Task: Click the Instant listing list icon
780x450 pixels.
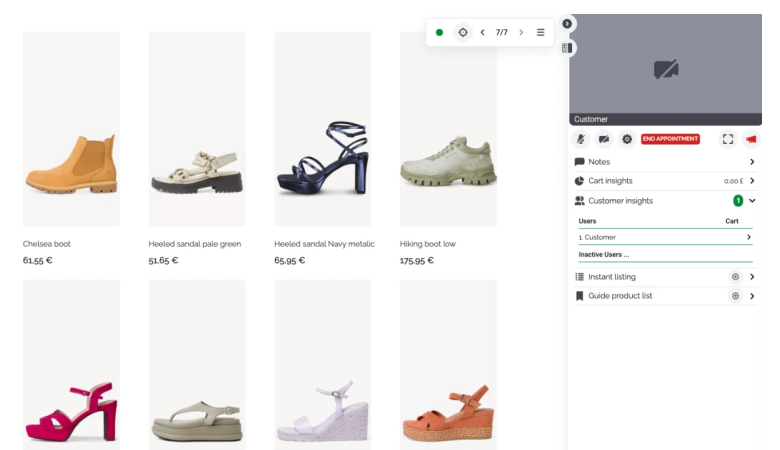Action: [x=580, y=277]
